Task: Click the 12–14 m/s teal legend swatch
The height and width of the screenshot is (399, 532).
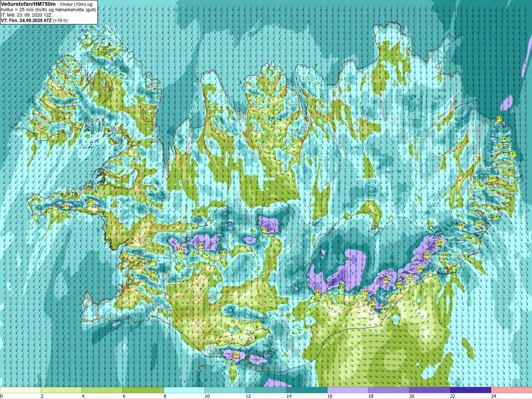Action: (x=266, y=390)
